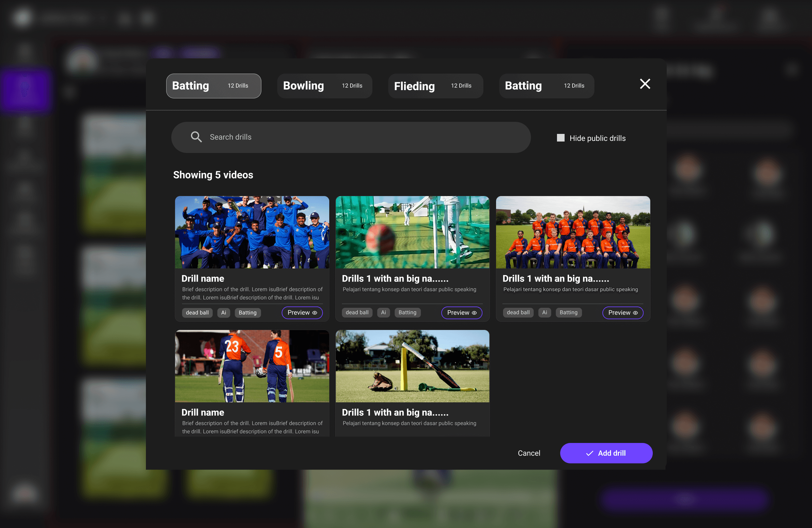The height and width of the screenshot is (528, 812).
Task: Click "Drills 1 with an big na......" under nets photo
Action: tap(395, 279)
